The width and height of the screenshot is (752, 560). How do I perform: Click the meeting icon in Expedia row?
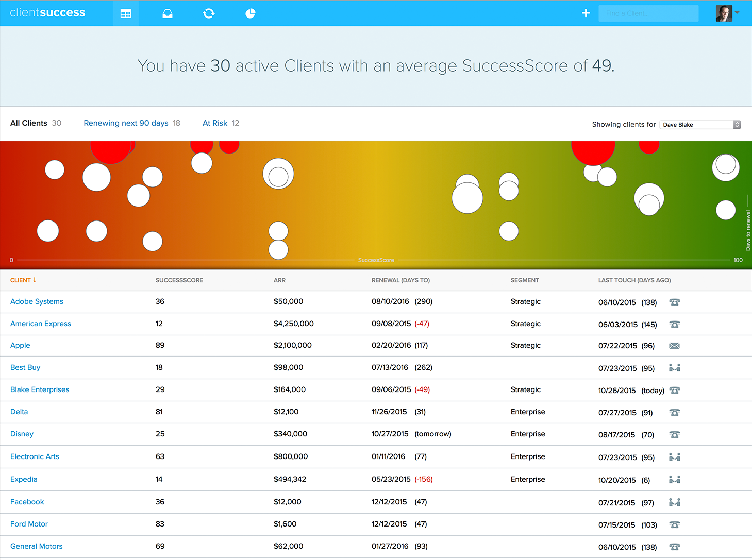[x=675, y=480]
